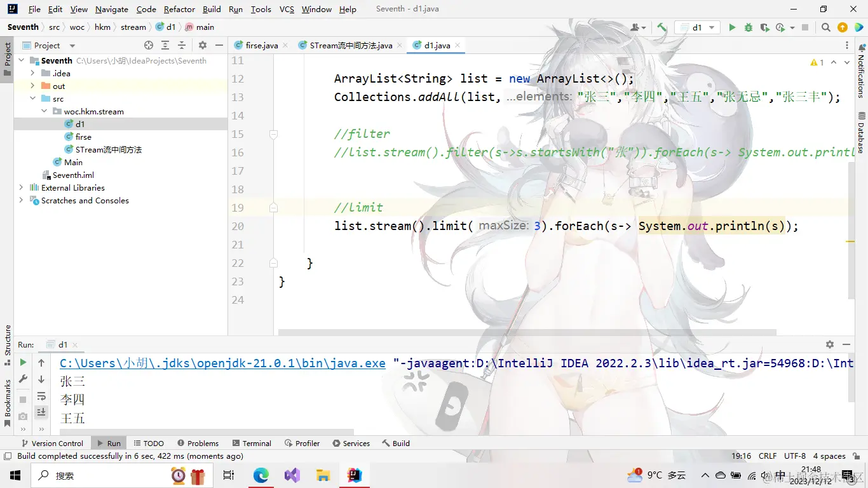Image resolution: width=868 pixels, height=488 pixels.
Task: Expand the out folder
Action: click(x=33, y=86)
